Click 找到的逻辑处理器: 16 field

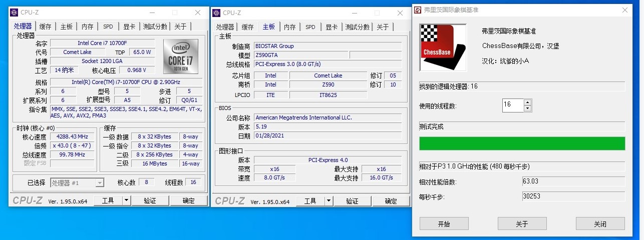click(x=522, y=86)
